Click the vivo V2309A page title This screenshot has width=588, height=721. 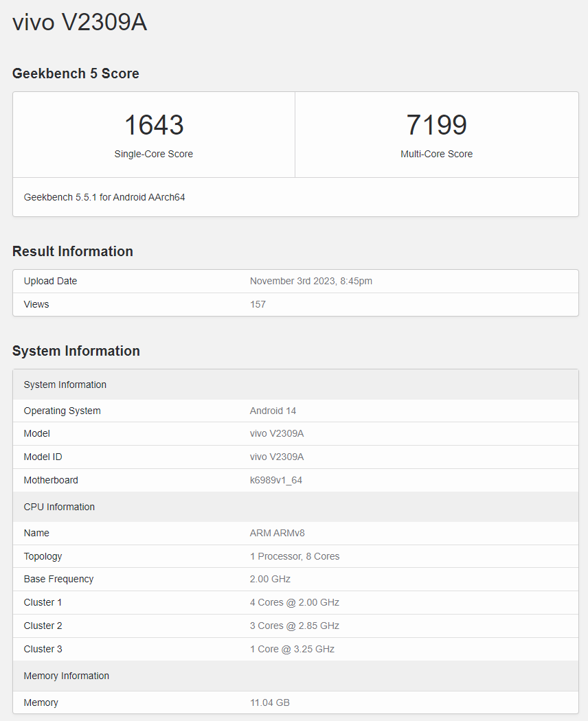point(80,23)
